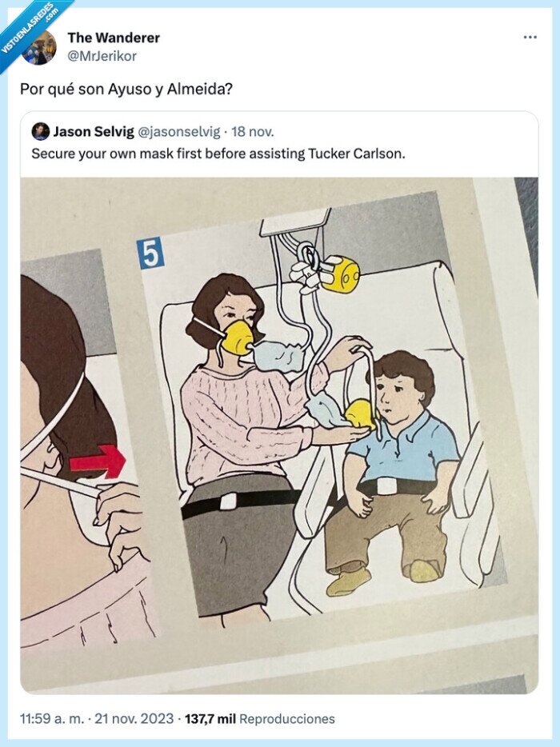Image resolution: width=560 pixels, height=747 pixels.
Task: Open the tweet's three-dot more menu
Action: 530,38
